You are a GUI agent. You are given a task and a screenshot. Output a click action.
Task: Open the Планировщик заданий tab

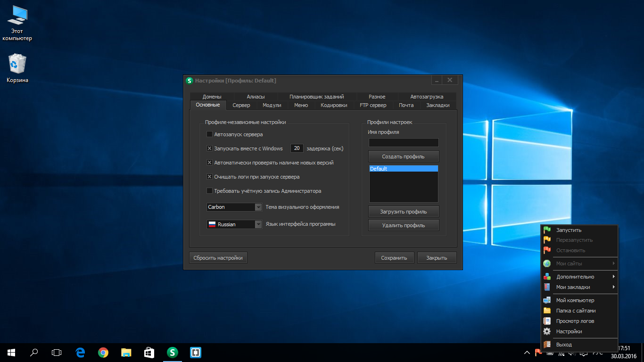click(316, 97)
